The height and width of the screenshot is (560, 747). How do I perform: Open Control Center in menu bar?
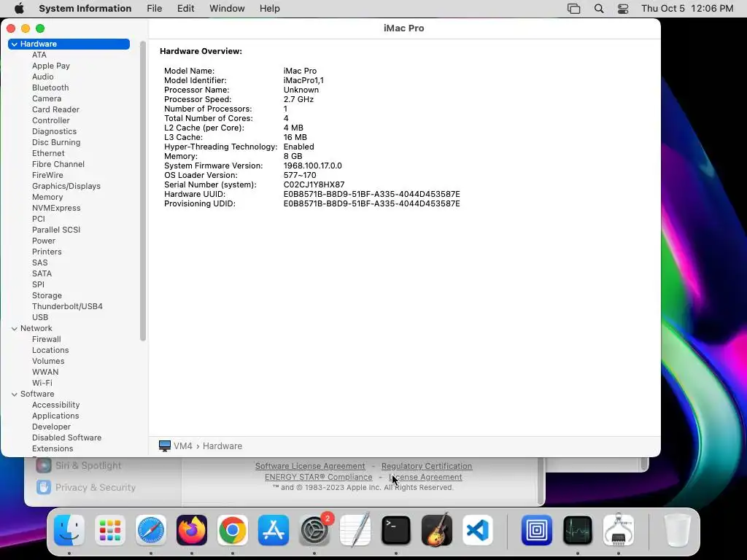coord(623,9)
